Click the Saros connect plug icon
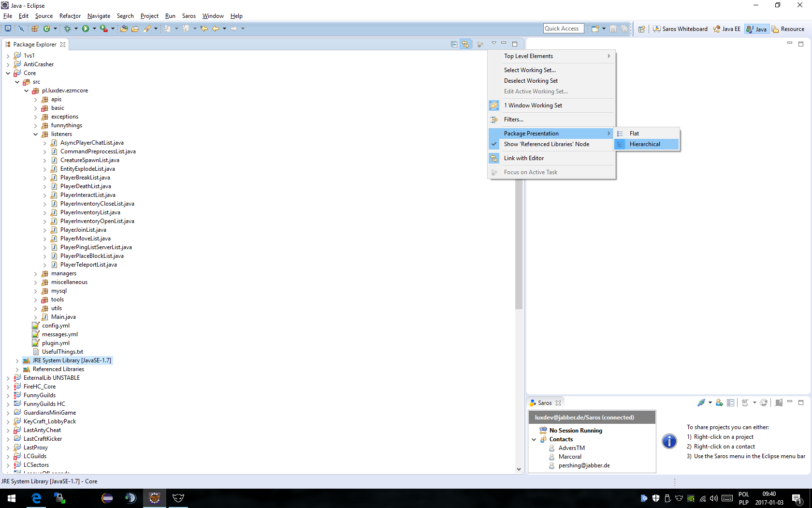This screenshot has width=812, height=508. (701, 403)
